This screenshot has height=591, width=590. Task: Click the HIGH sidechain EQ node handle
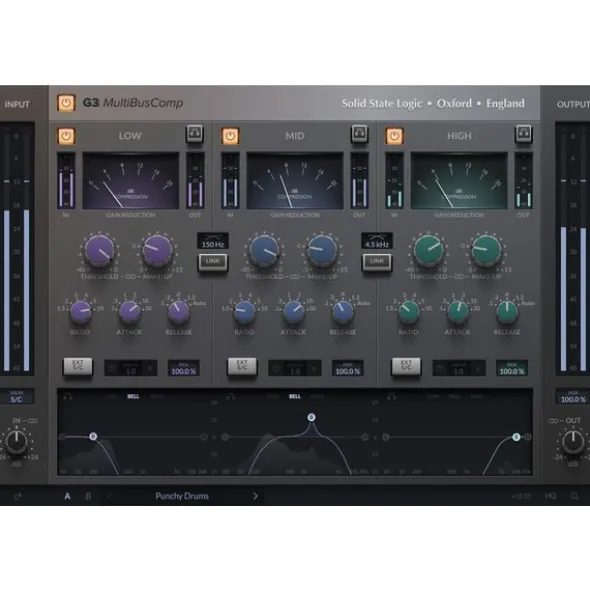(x=516, y=437)
